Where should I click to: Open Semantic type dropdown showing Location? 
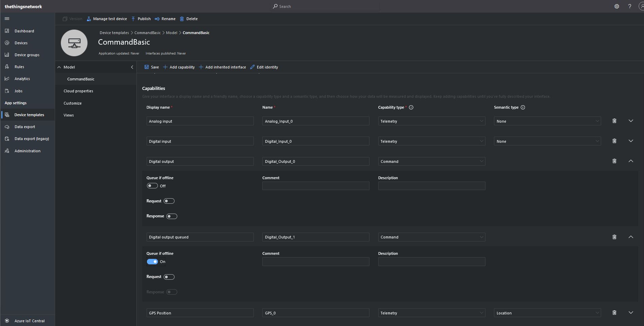tap(547, 313)
